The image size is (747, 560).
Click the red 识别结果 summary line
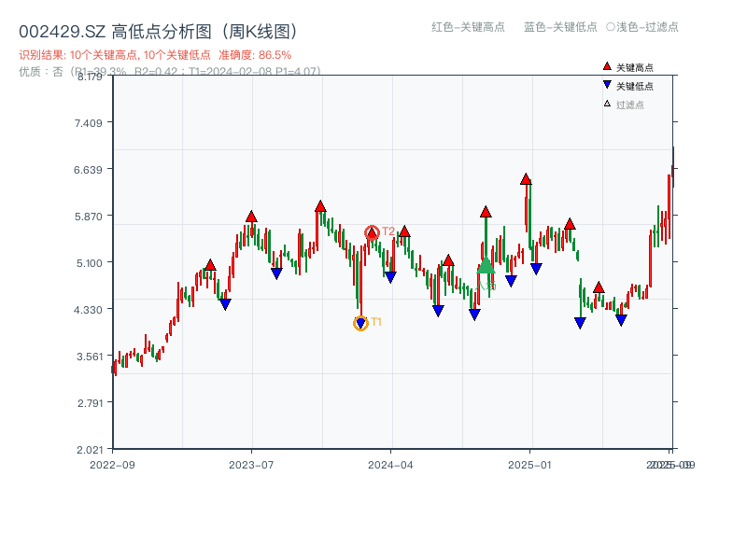(155, 55)
